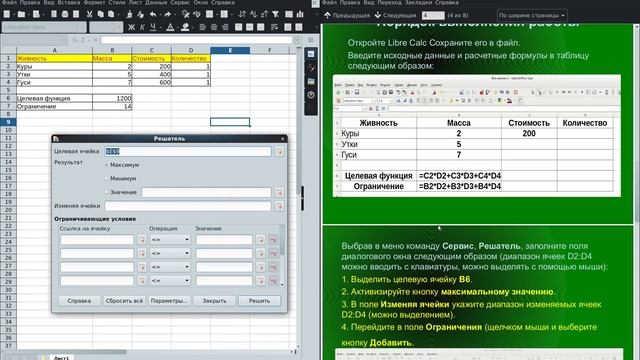This screenshot has height=360, width=640.
Task: Open the second constraint operation dropdown
Action: click(170, 253)
